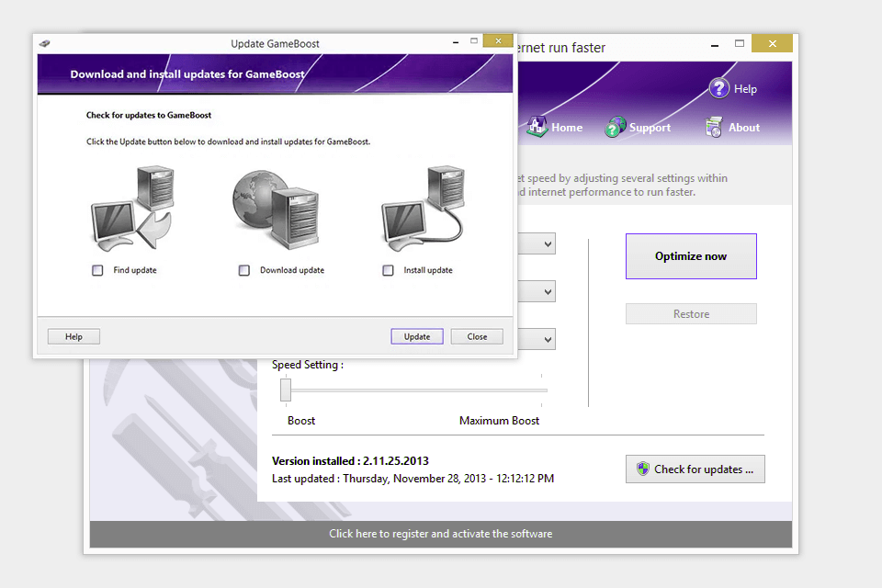The height and width of the screenshot is (588, 882).
Task: Tick the Install update checkbox
Action: (388, 270)
